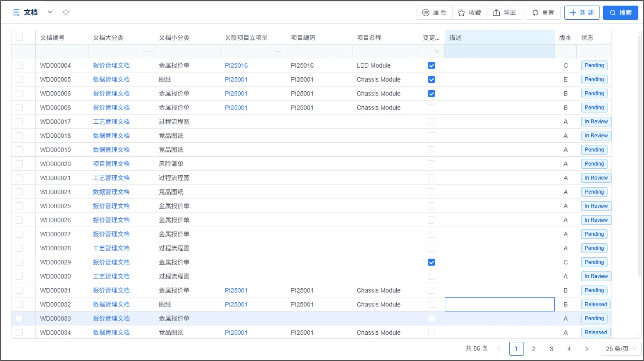Viewport: 644px width, 361px height.
Task: Open link PI25016 in WD000004 row
Action: (236, 65)
